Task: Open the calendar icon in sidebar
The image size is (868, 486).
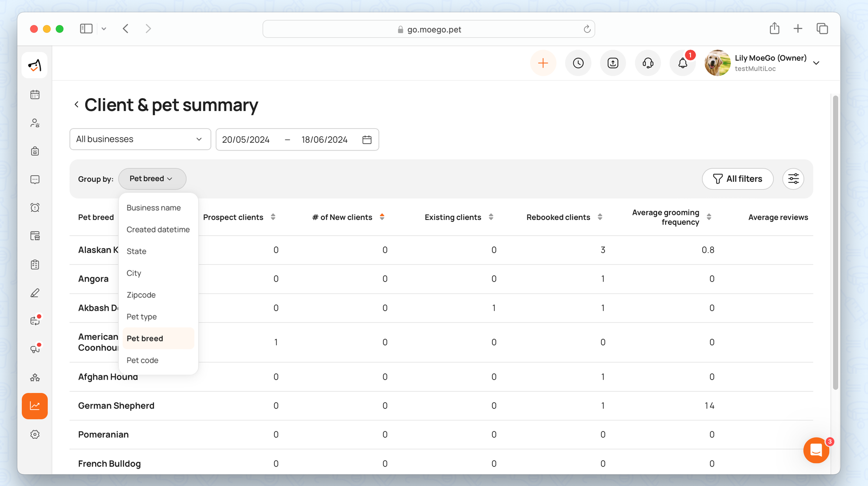Action: [x=35, y=95]
